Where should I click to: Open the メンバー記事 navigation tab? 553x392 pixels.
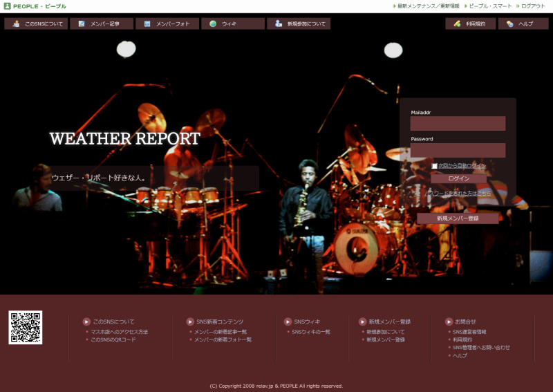tap(102, 24)
